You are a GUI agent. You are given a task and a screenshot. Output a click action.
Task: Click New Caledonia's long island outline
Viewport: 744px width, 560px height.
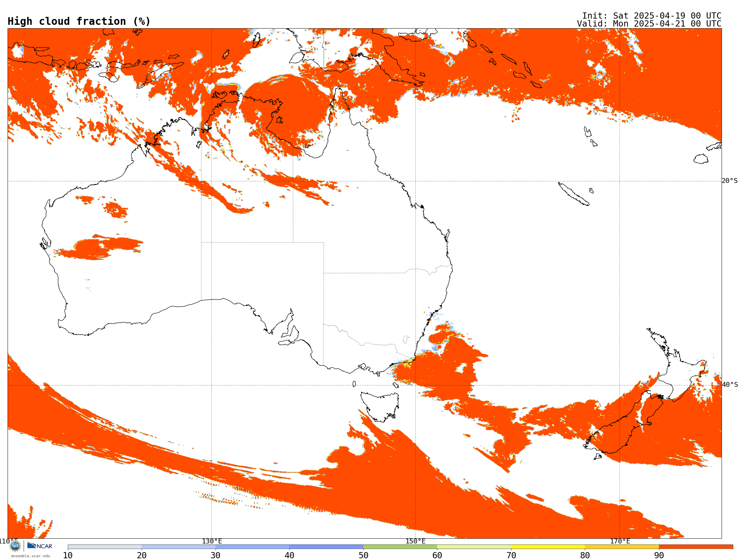[573, 194]
